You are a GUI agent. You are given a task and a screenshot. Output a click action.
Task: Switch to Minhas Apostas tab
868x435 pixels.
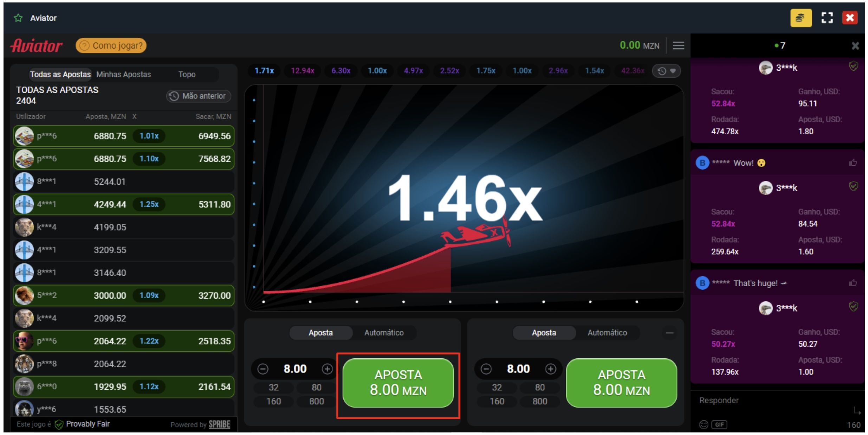123,74
